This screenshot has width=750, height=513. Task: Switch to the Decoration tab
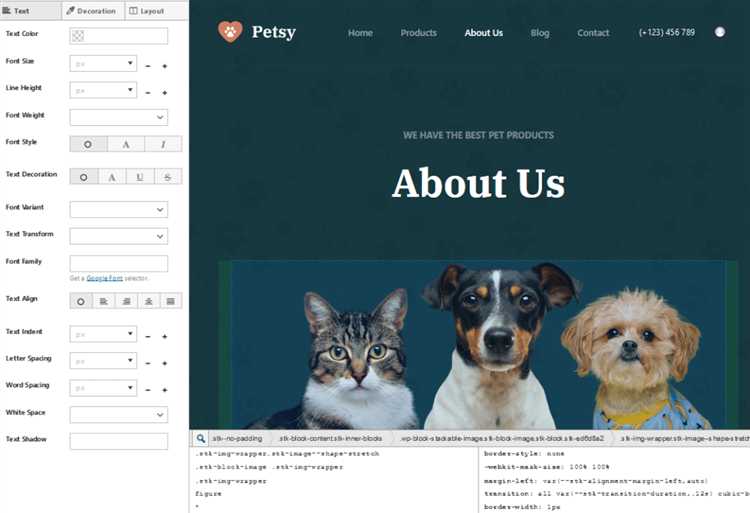click(x=92, y=11)
